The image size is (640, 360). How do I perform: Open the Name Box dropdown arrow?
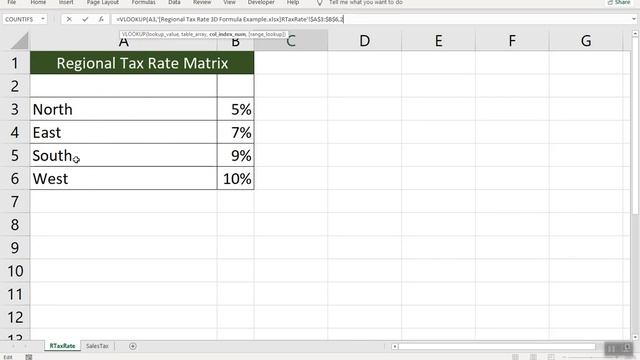[43, 19]
